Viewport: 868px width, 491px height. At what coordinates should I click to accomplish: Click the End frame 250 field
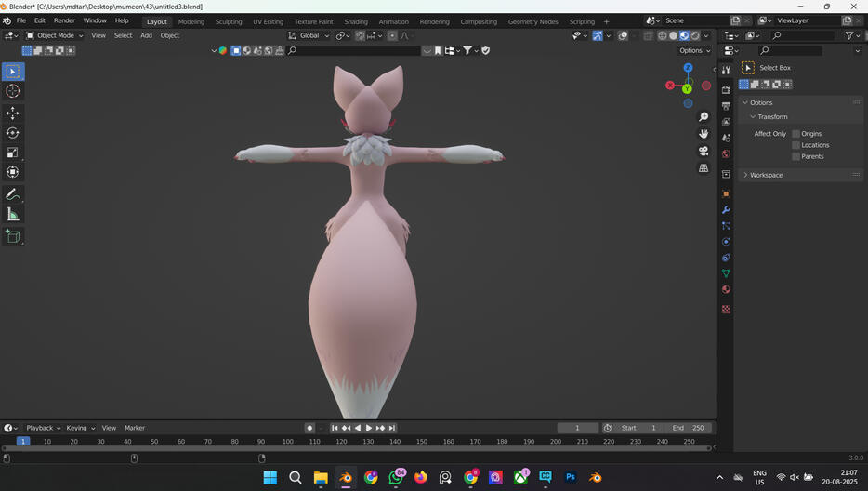tap(688, 428)
